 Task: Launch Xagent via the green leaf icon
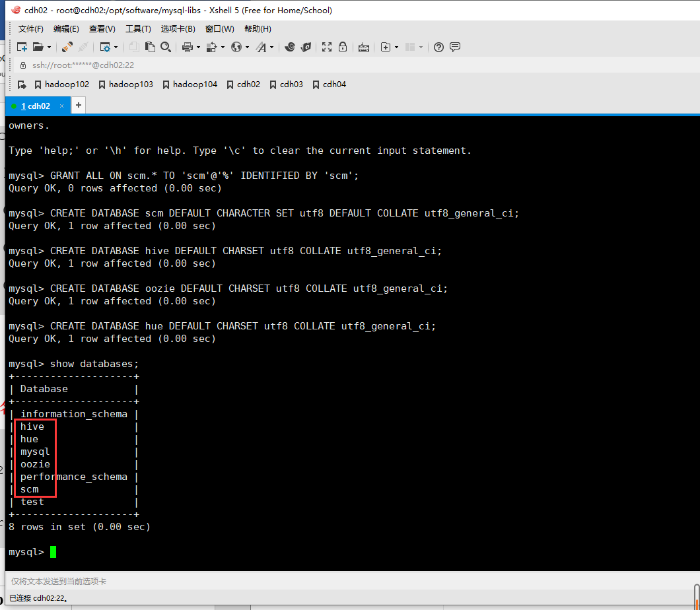click(x=306, y=47)
